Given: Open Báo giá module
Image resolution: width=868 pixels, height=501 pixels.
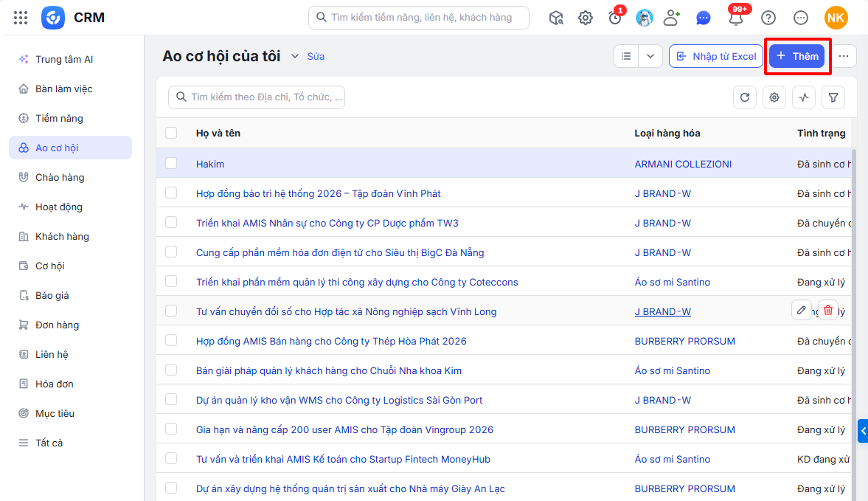Looking at the screenshot, I should pos(70,295).
